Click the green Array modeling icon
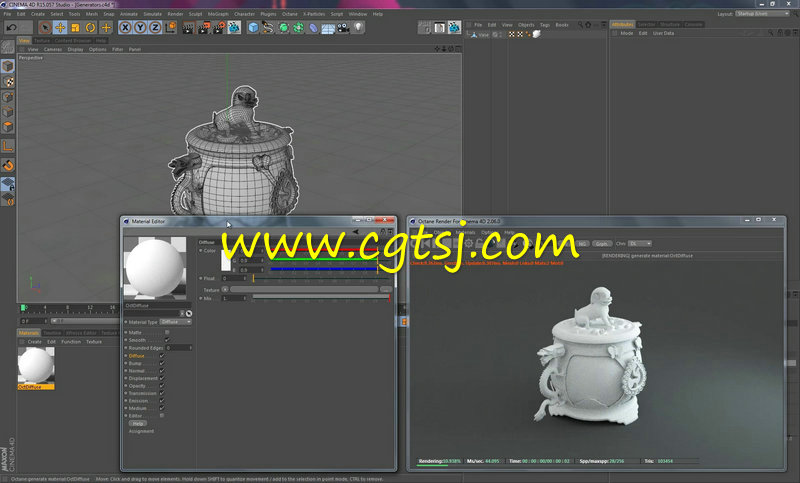The width and height of the screenshot is (800, 483). click(x=298, y=28)
